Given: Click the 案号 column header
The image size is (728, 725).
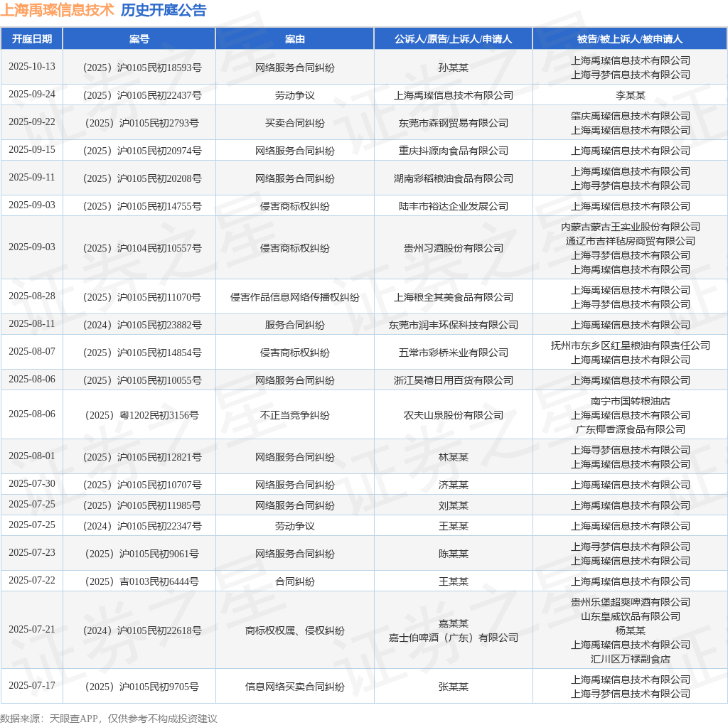Looking at the screenshot, I should [139, 39].
